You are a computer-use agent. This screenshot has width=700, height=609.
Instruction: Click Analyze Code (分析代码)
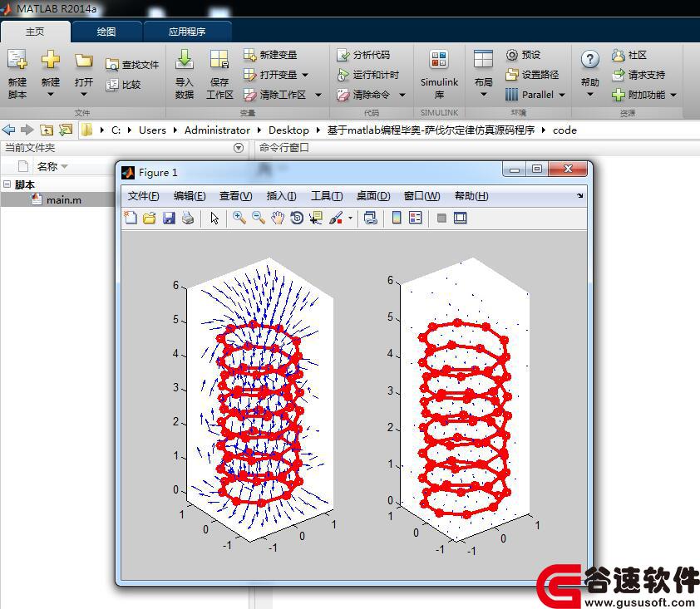[363, 55]
